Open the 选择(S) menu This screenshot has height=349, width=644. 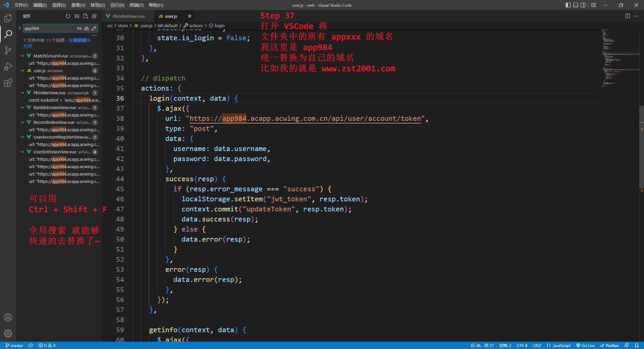tap(59, 5)
